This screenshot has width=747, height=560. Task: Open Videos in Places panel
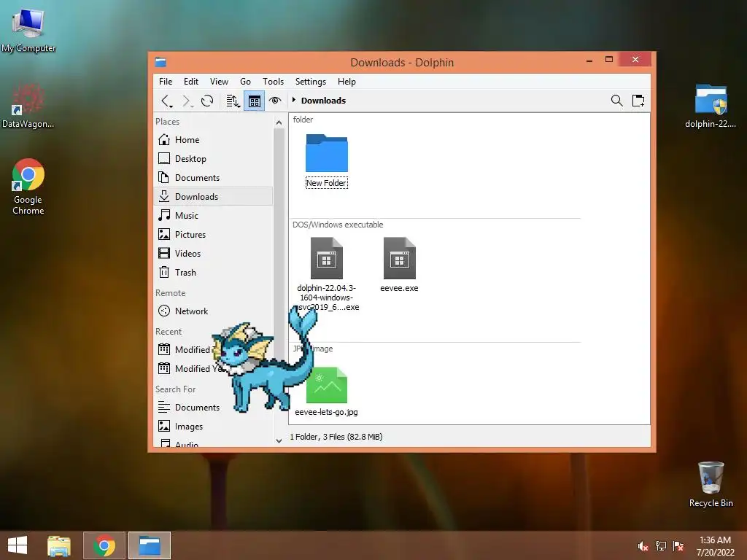(214, 253)
